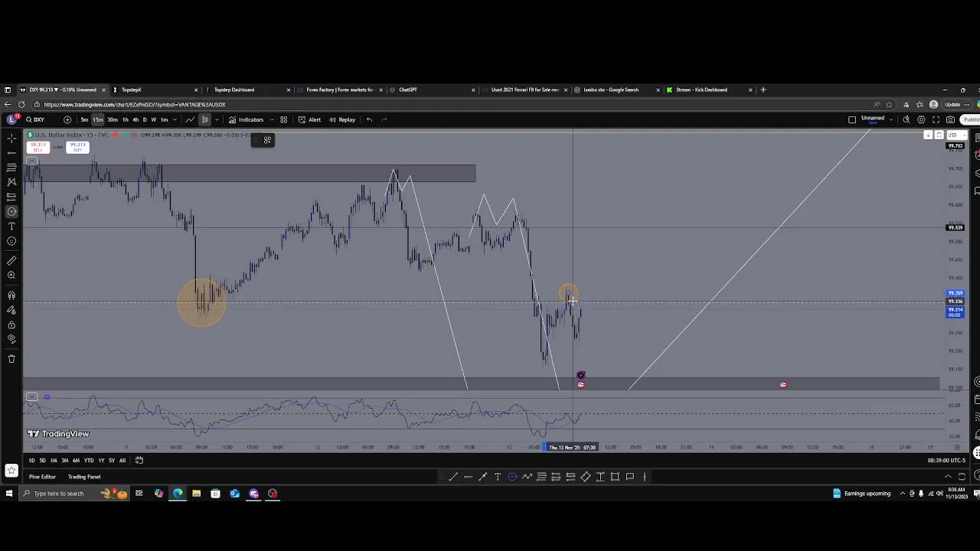980x551 pixels.
Task: Toggle stay in drawing mode pencil
Action: 11,310
